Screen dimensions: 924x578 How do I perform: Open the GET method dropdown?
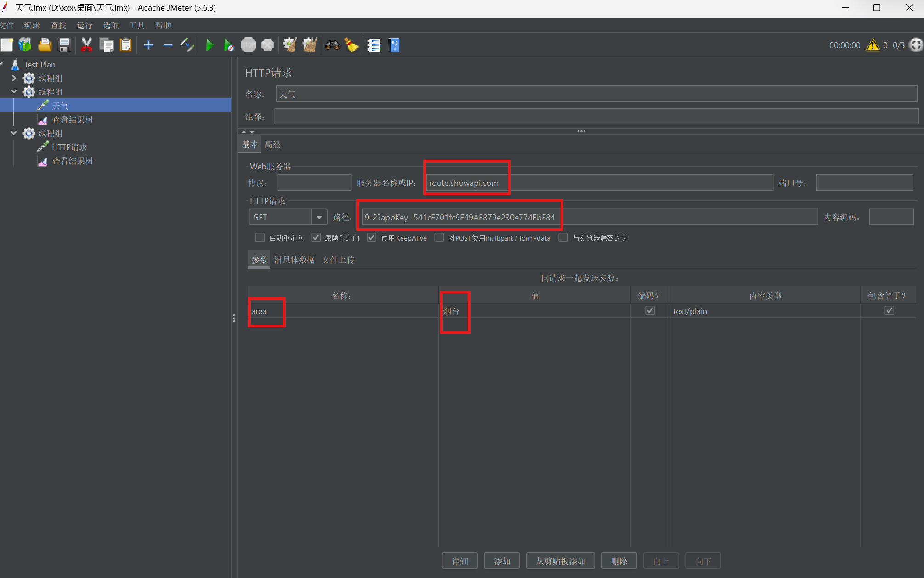click(x=319, y=217)
